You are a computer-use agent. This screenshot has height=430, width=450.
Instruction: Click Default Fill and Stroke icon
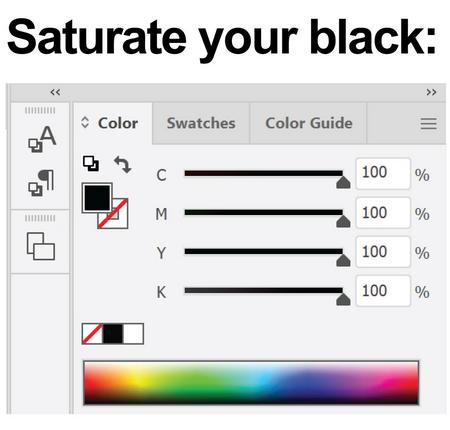click(x=91, y=163)
